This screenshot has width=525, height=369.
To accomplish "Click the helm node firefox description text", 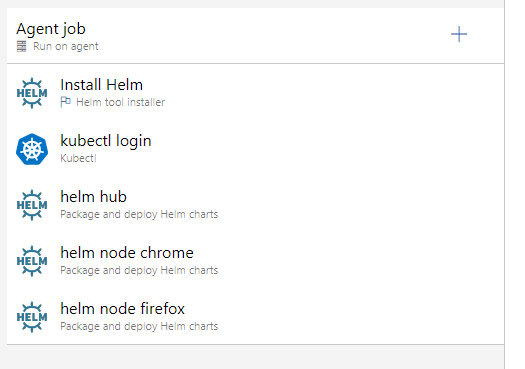I will point(139,326).
